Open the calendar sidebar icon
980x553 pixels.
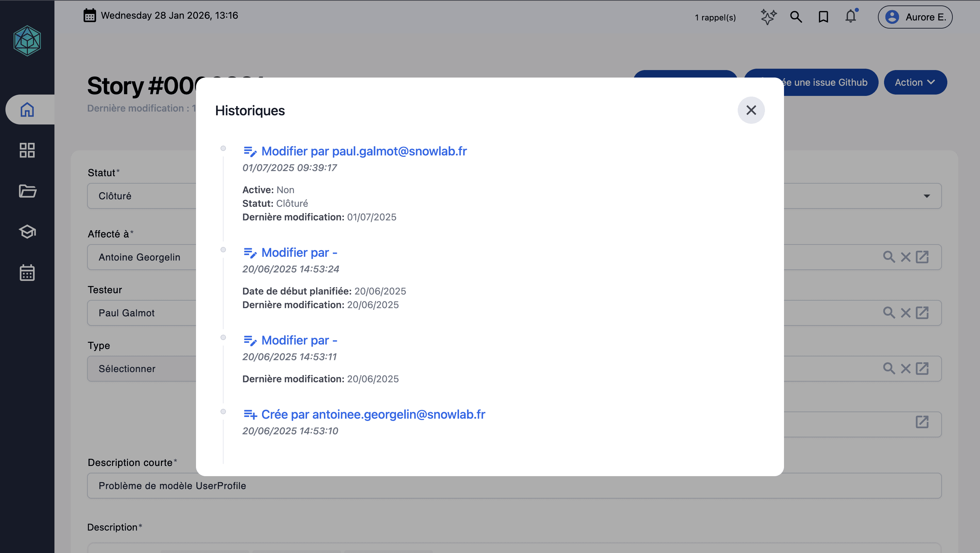27,273
